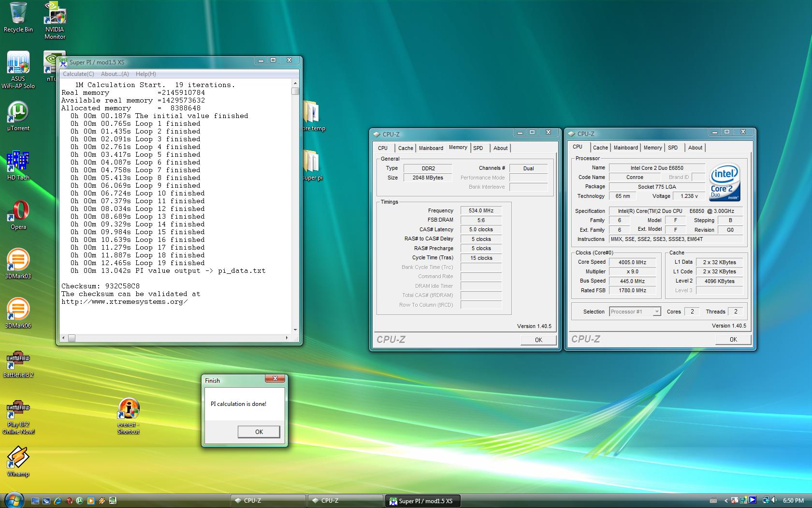Open the Winamp desktop shortcut
Viewport: 812px width, 508px height.
pos(18,462)
